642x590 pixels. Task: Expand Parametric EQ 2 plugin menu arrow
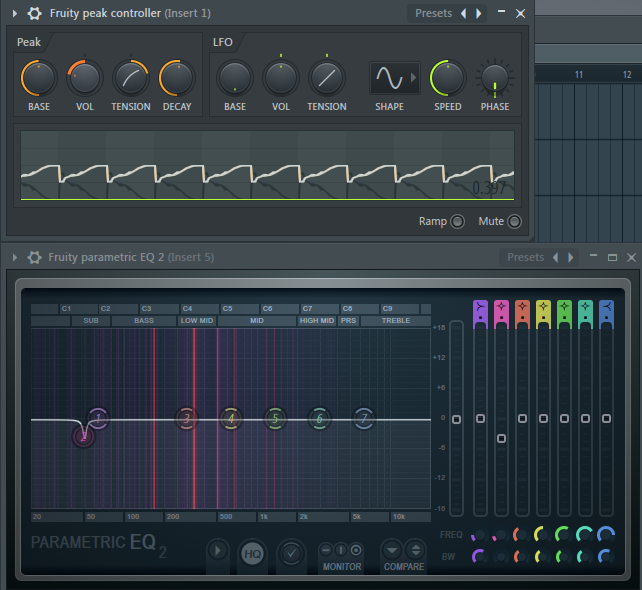15,257
